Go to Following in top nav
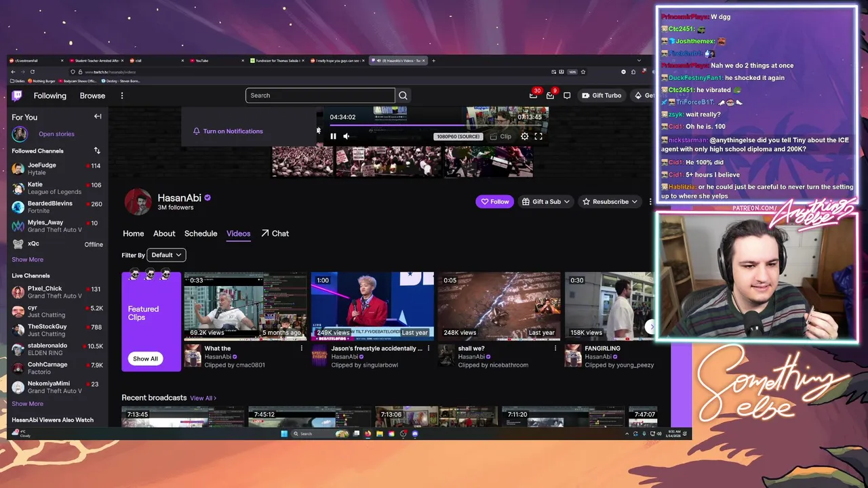 point(50,96)
